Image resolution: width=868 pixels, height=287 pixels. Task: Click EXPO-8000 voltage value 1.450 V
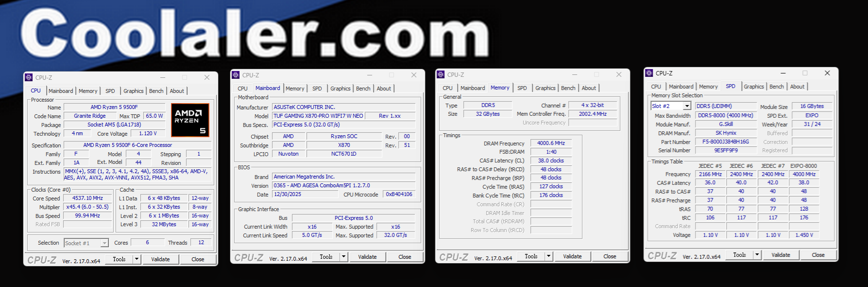click(x=804, y=235)
